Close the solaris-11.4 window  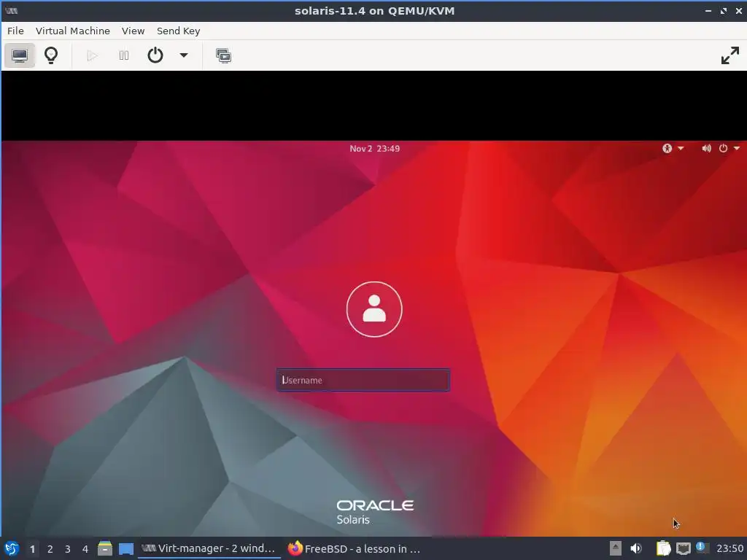(x=738, y=10)
